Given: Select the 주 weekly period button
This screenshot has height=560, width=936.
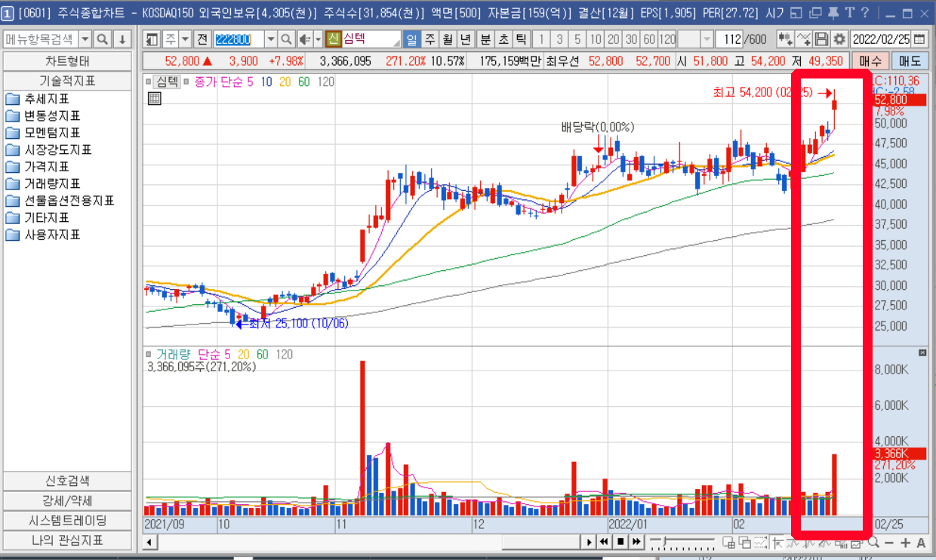Looking at the screenshot, I should [x=430, y=39].
